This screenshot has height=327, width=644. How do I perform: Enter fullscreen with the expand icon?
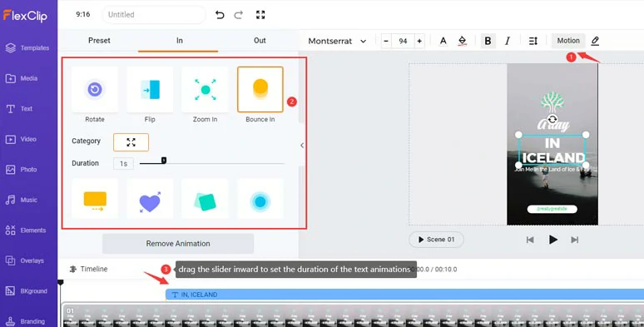pyautogui.click(x=260, y=15)
